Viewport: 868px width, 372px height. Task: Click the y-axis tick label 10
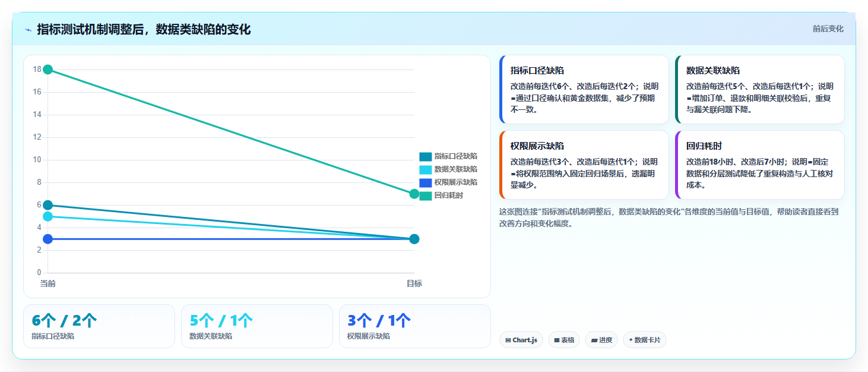tap(37, 160)
